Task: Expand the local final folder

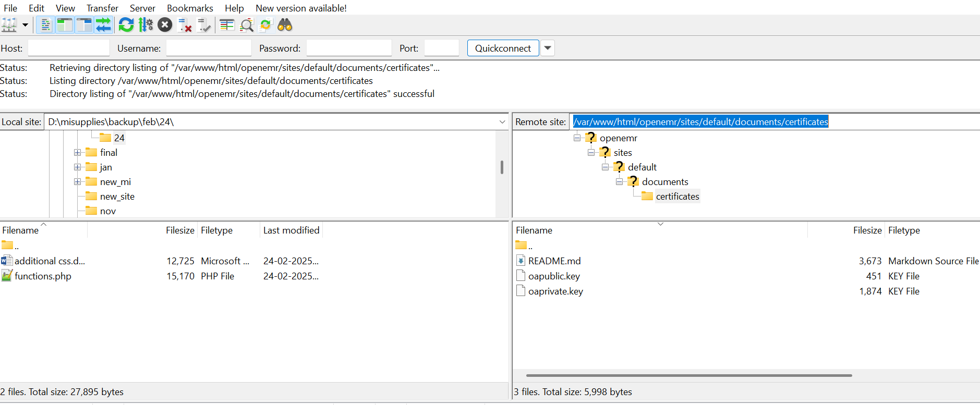Action: pos(77,153)
